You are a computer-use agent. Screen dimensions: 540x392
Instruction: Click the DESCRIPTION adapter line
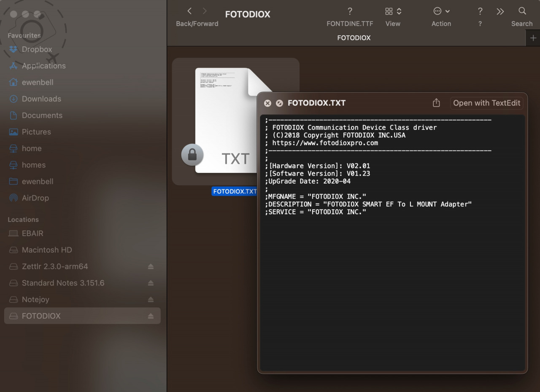click(368, 204)
